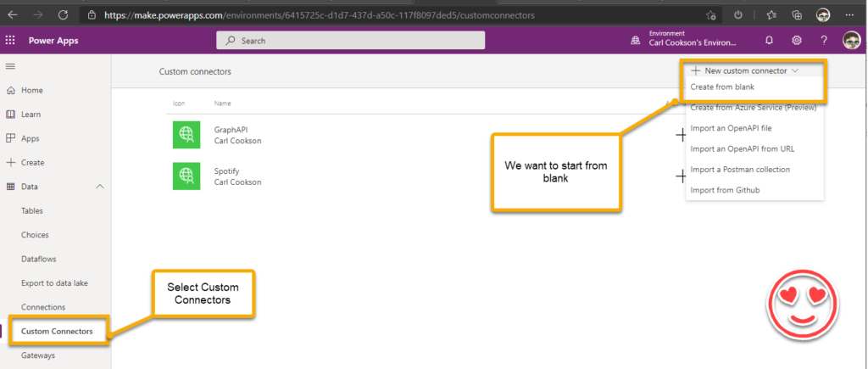Viewport: 868px width, 369px height.
Task: Click New custom connector dropdown
Action: (x=744, y=71)
